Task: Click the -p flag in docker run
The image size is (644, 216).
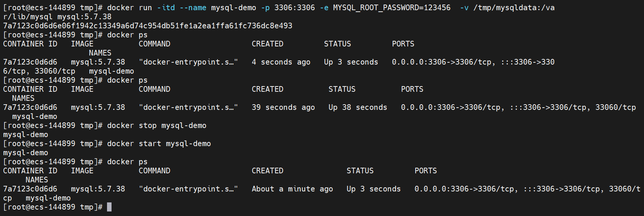Action: click(x=265, y=8)
